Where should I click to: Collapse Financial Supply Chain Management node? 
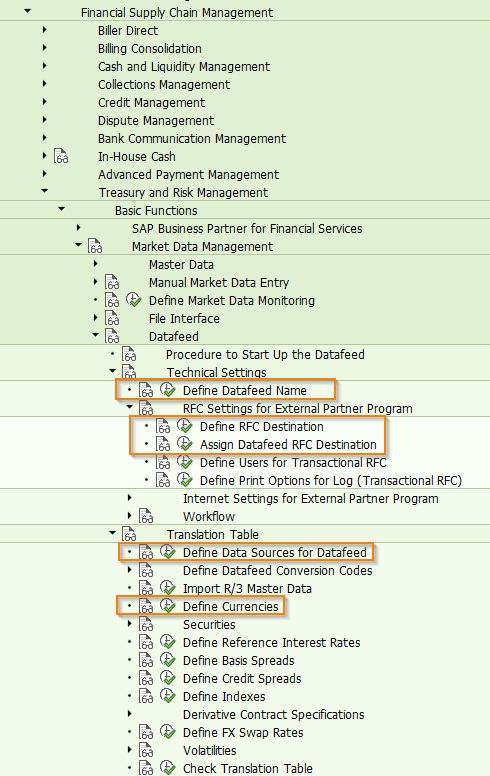coord(28,10)
